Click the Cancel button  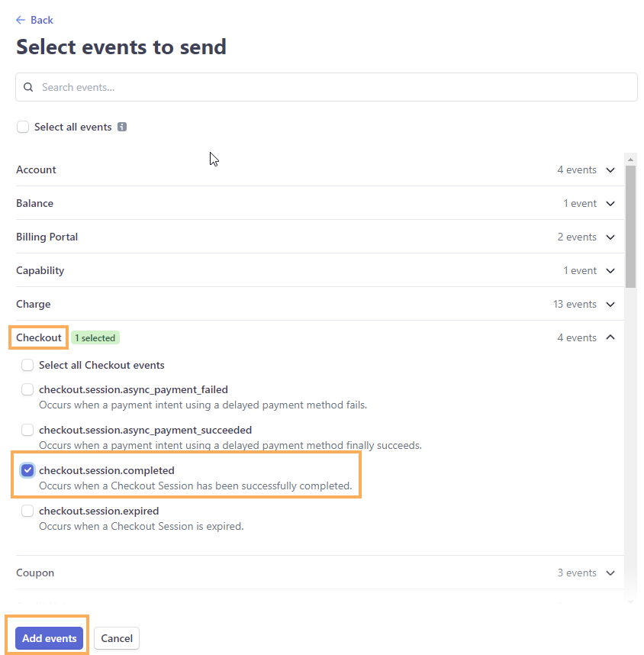[117, 638]
